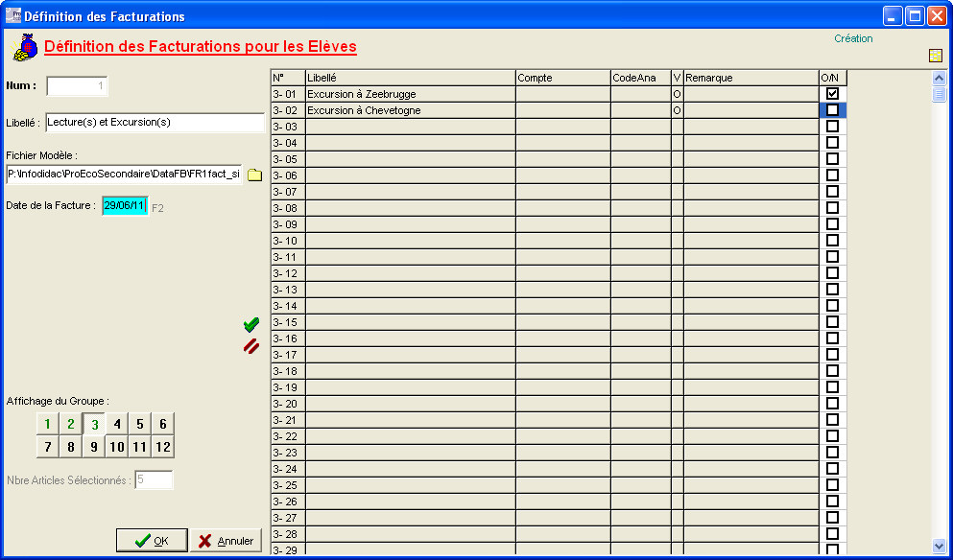The height and width of the screenshot is (560, 953).
Task: Click the green checkmark select-all icon
Action: click(x=251, y=325)
